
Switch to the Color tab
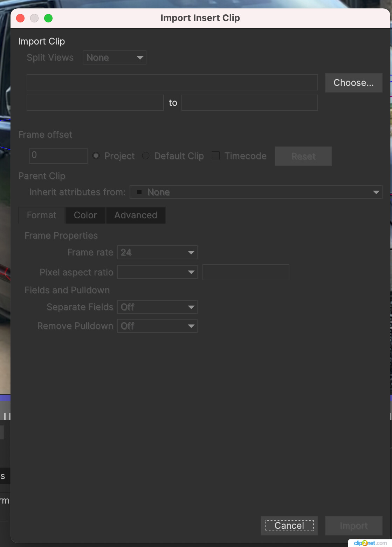85,215
